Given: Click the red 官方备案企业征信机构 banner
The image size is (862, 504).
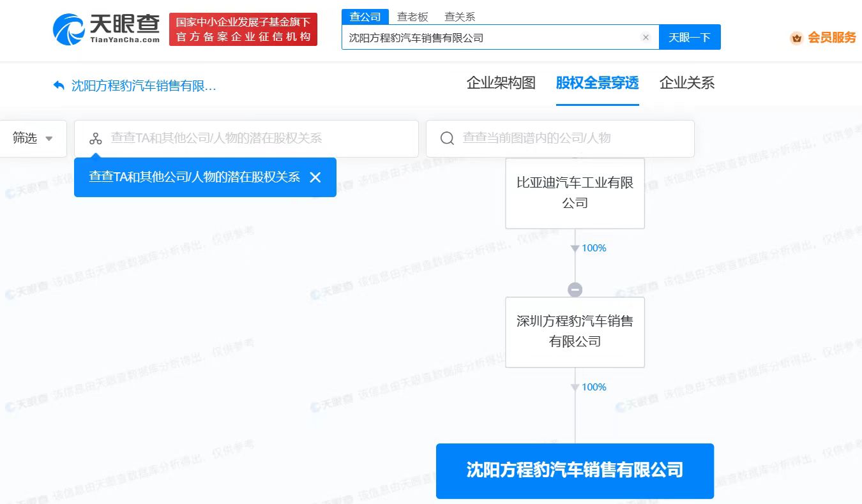Looking at the screenshot, I should 243,29.
